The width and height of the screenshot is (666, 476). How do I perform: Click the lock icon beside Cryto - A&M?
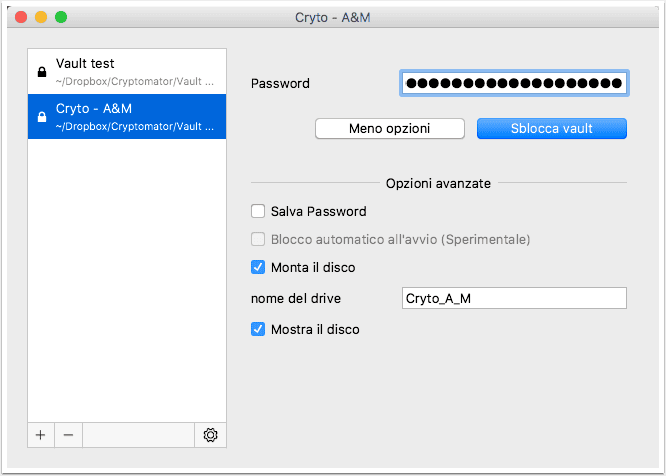click(x=42, y=117)
